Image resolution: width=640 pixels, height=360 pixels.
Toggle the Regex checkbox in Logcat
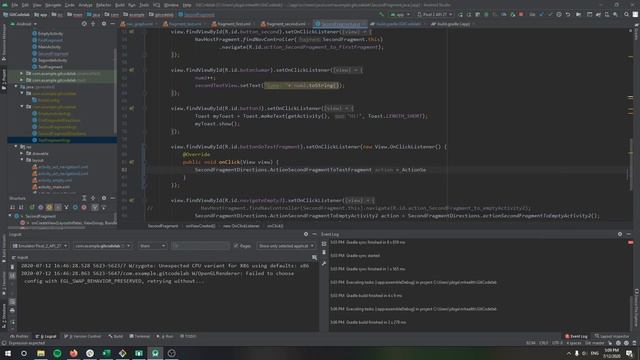[236, 246]
